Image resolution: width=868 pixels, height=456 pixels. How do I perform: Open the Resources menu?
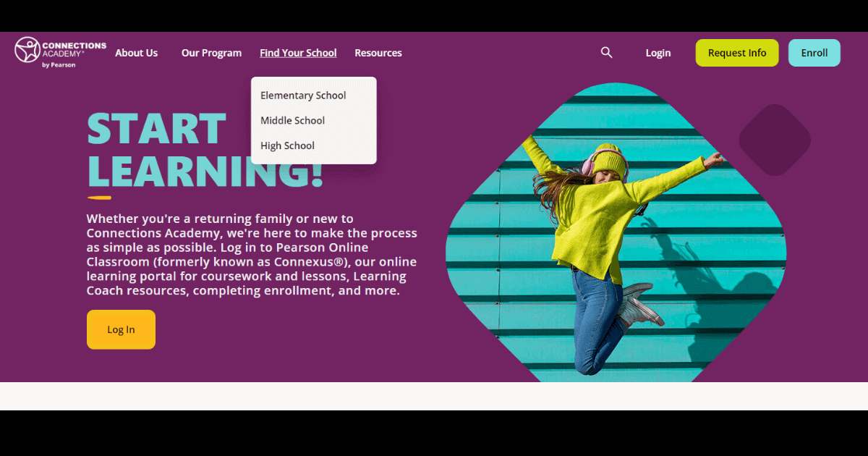point(378,53)
